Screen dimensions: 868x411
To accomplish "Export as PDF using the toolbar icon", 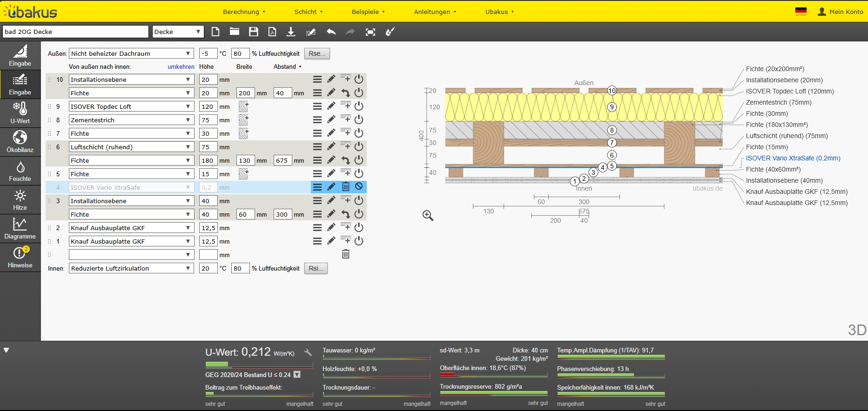I will 272,32.
